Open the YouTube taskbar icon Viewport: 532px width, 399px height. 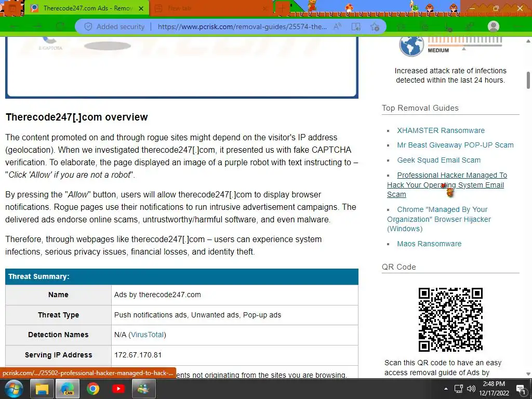coord(118,389)
